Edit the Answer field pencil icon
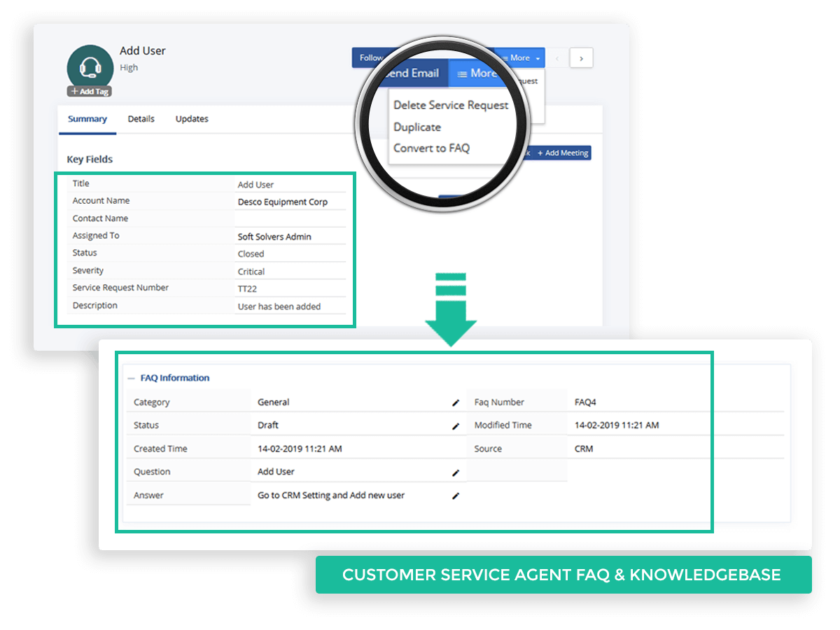 click(456, 496)
